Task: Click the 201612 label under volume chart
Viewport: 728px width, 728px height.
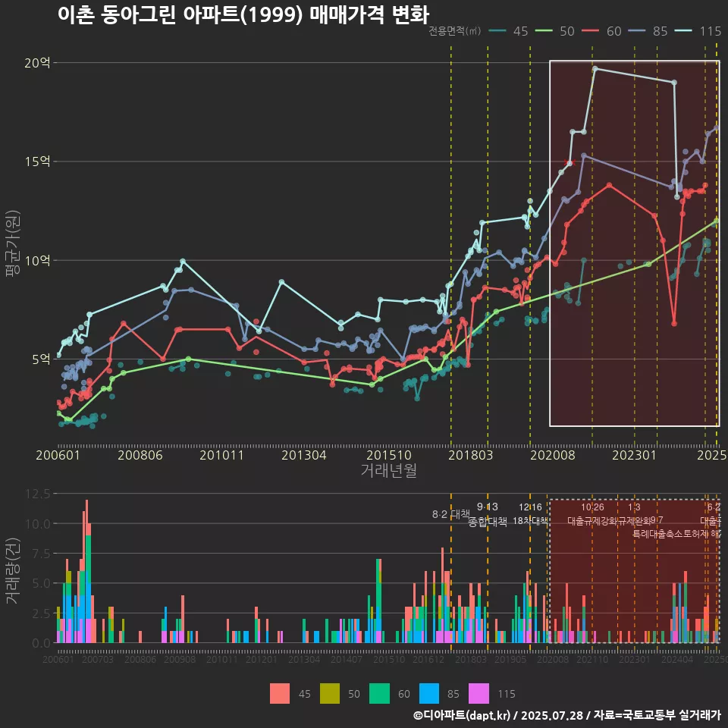Action: [428, 659]
